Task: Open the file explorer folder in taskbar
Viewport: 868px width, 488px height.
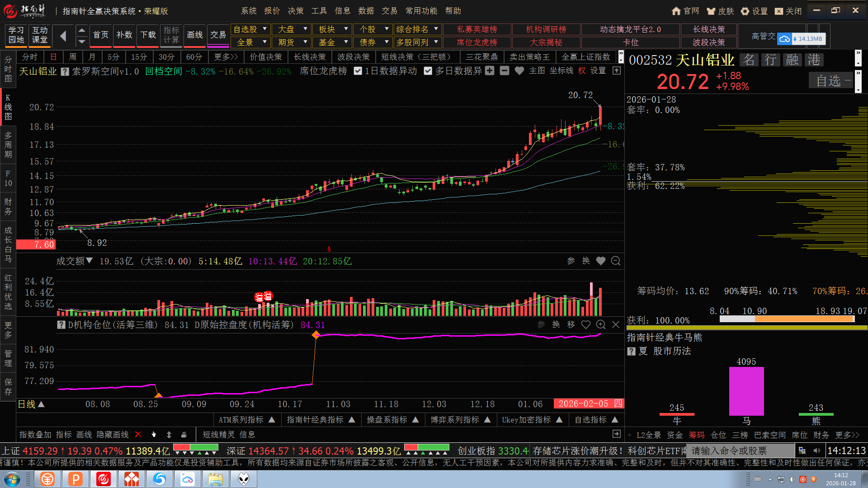Action: [216, 479]
